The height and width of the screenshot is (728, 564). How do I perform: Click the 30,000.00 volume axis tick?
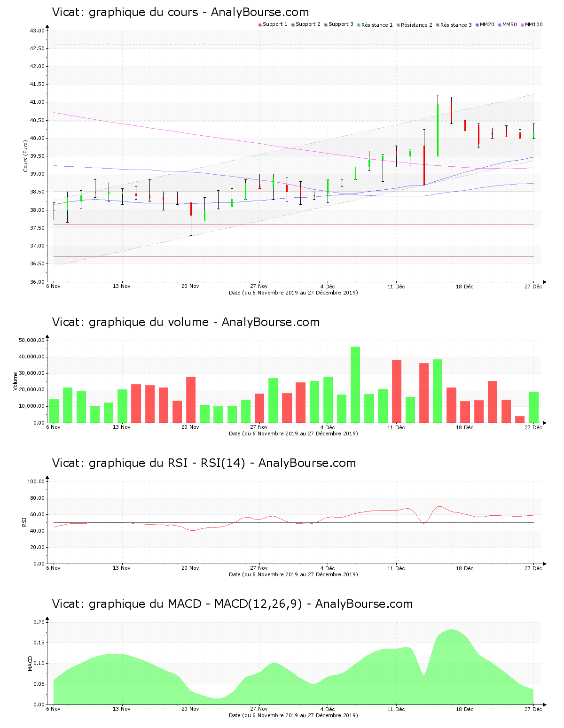[32, 373]
